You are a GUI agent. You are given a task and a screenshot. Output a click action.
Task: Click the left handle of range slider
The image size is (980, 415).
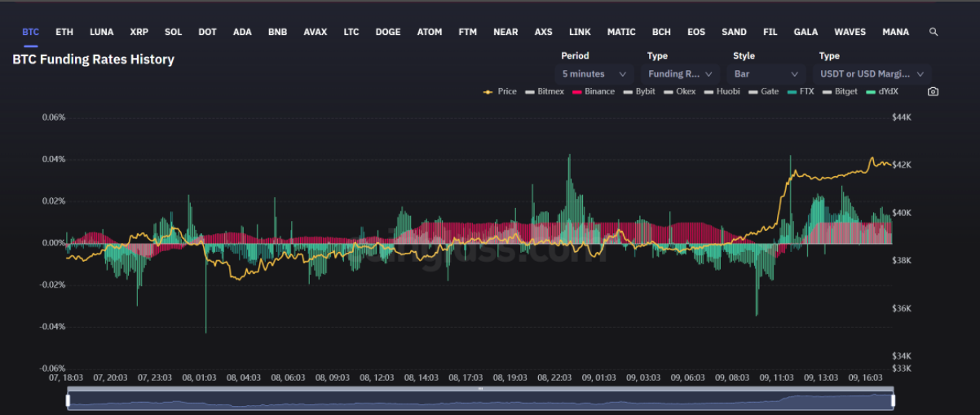tap(68, 400)
